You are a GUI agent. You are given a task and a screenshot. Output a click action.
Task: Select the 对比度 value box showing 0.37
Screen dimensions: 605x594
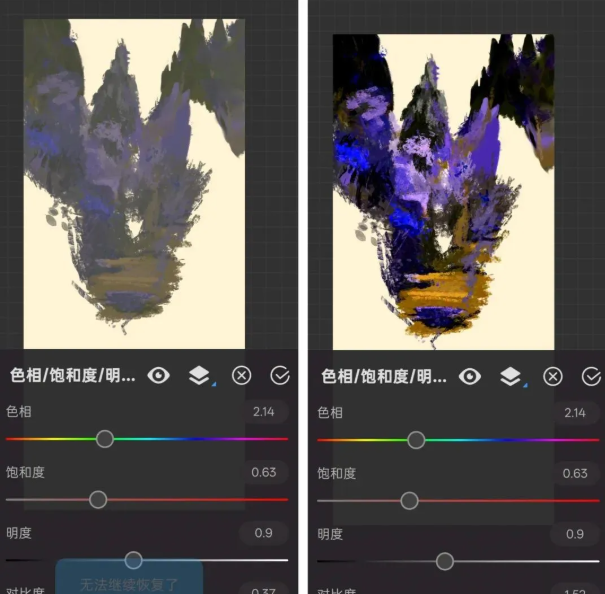tap(264, 589)
